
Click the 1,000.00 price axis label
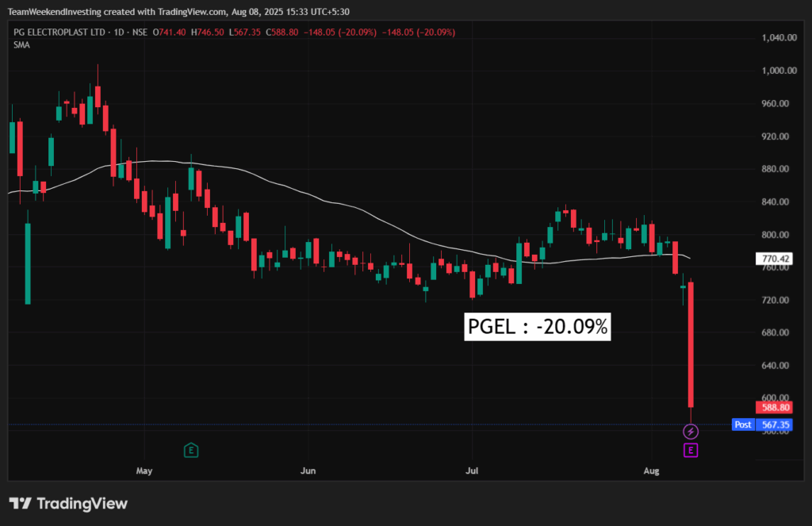click(779, 71)
